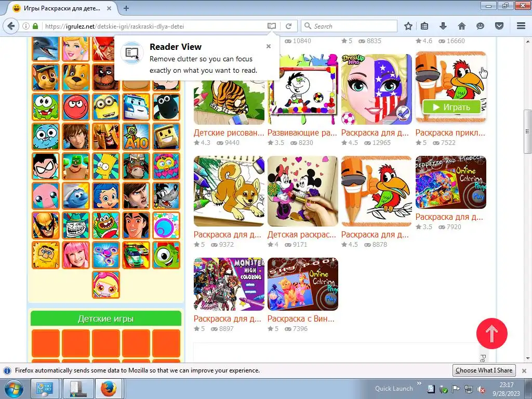Click the Minnie and Mickey coloring thumbnail
The width and height of the screenshot is (532, 399).
(x=303, y=191)
